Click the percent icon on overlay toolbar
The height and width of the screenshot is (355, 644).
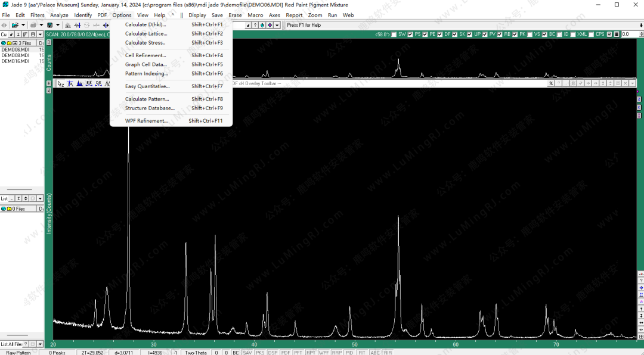[x=551, y=83]
